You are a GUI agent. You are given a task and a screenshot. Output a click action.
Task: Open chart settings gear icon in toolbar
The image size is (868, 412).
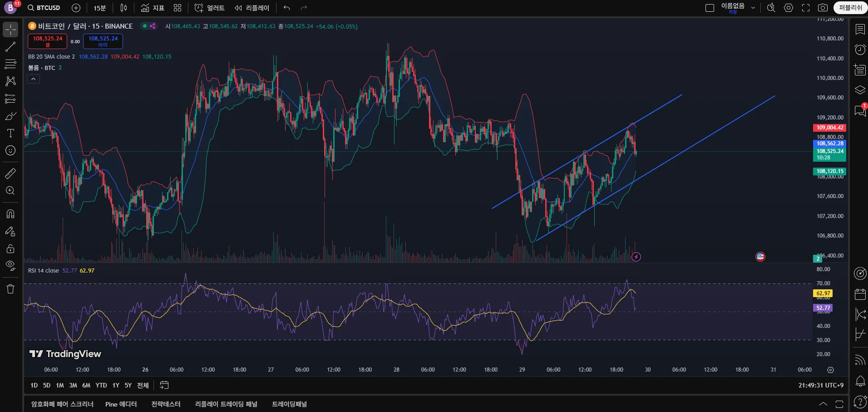click(789, 8)
